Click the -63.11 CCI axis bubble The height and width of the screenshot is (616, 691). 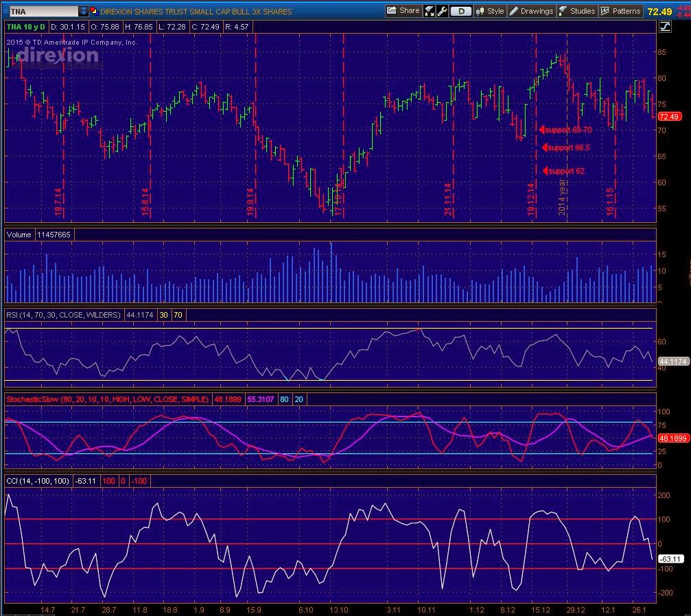pos(670,559)
